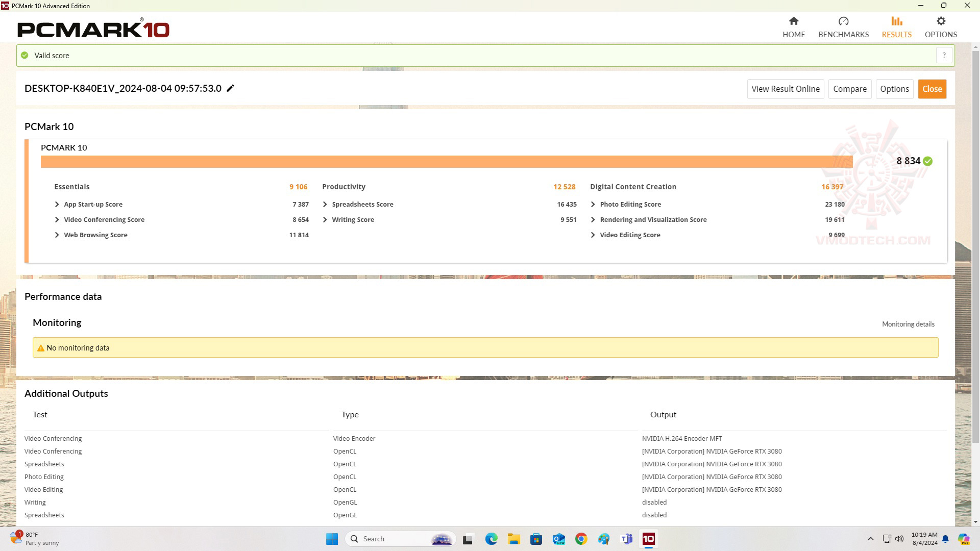Click the edit pencil icon next to result name

point(231,88)
